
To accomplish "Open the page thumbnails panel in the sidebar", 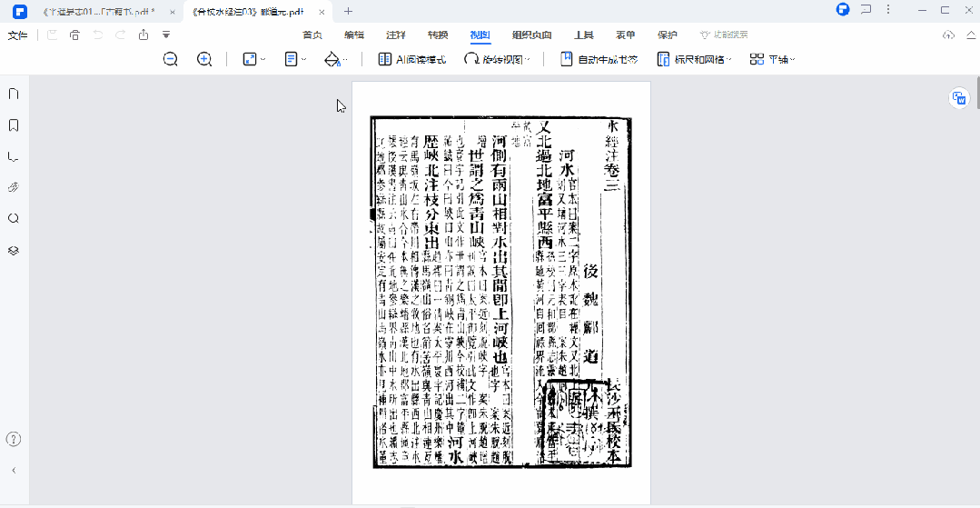I will click(14, 94).
